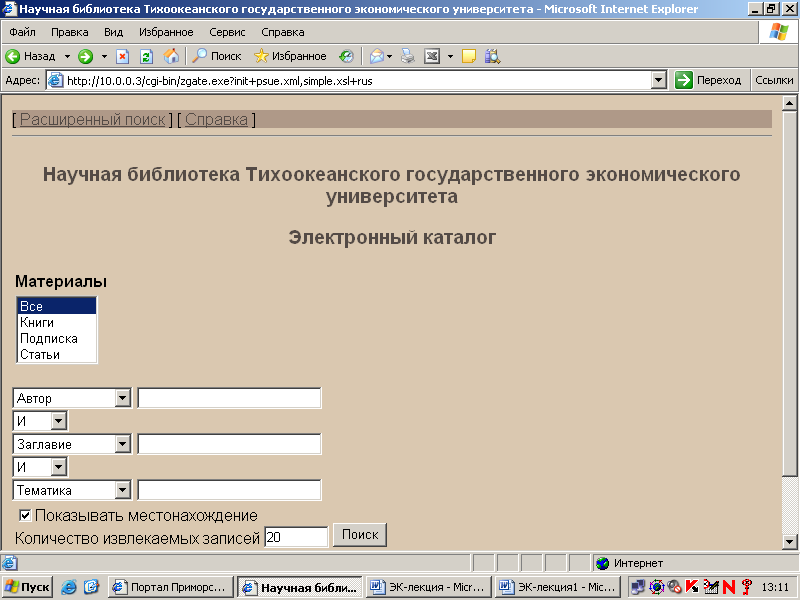Click the yellow Discuss note icon
Screen dimensions: 800x600
[469, 56]
